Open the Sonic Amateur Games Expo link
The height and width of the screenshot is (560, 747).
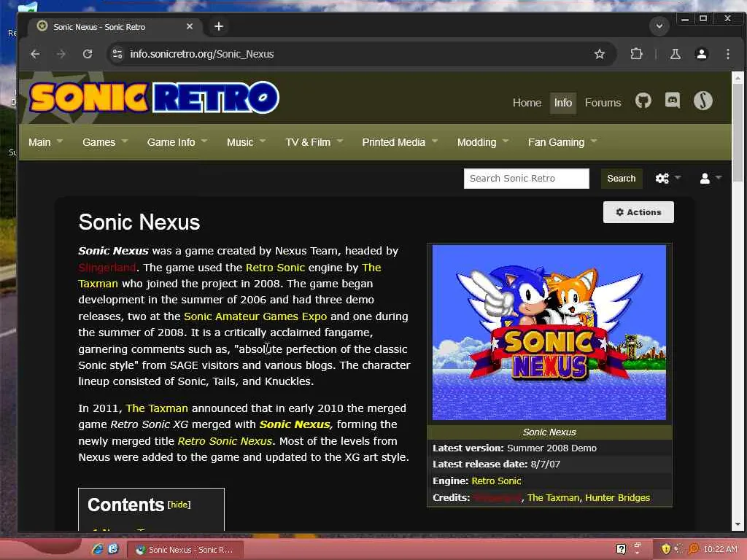pos(255,316)
